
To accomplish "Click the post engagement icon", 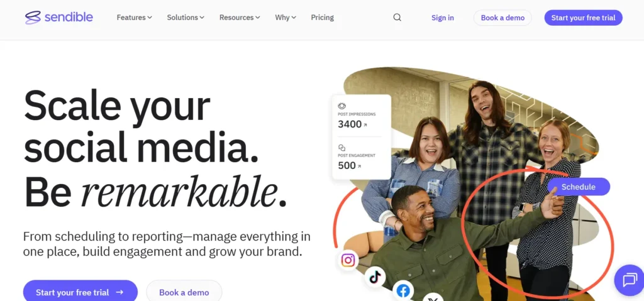I will (341, 148).
